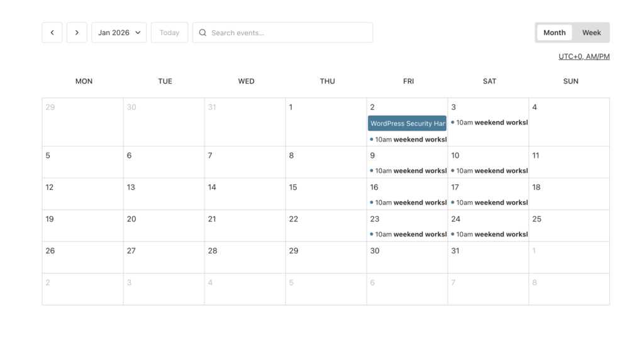Viewport: 644px width, 342px height.
Task: Open weekend workshop event on Friday 16
Action: coord(409,202)
